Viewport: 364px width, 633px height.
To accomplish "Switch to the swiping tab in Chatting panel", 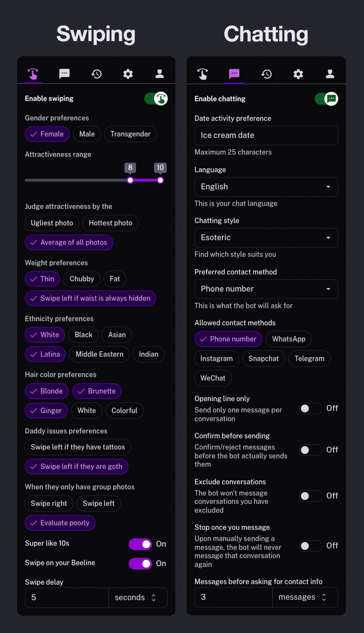I will coord(203,74).
